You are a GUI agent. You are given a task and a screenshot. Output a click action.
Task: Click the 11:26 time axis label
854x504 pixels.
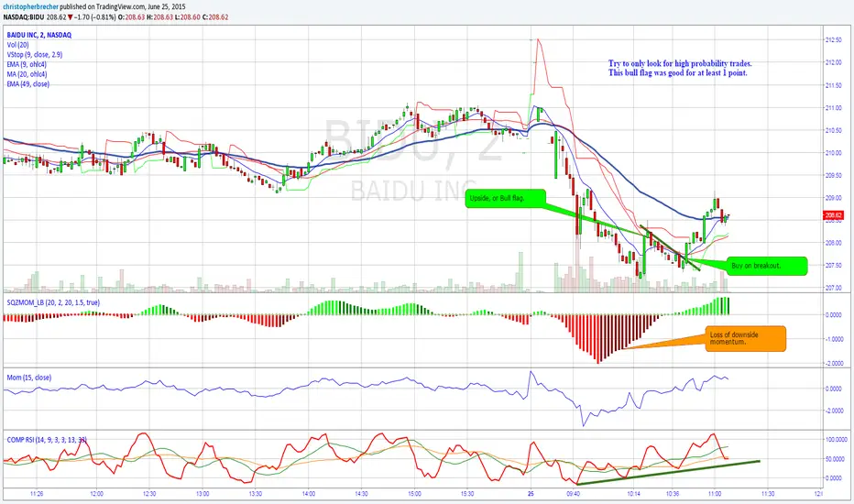(x=37, y=494)
